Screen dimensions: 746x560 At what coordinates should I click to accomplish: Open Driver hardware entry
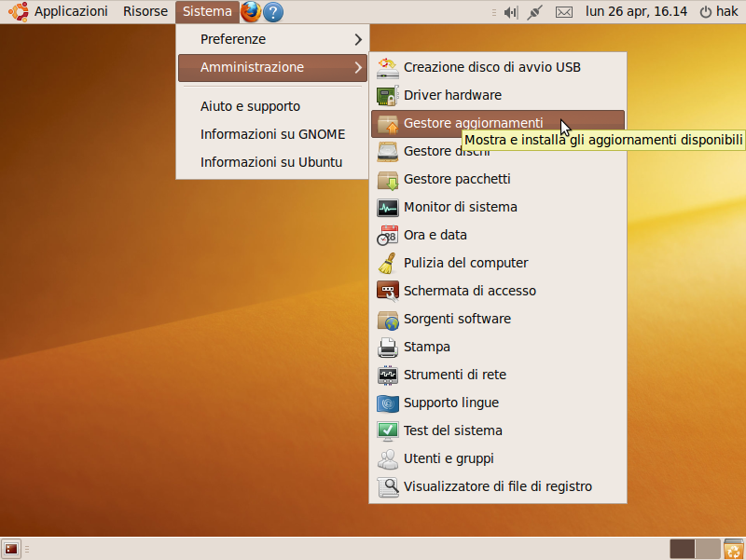click(x=498, y=96)
